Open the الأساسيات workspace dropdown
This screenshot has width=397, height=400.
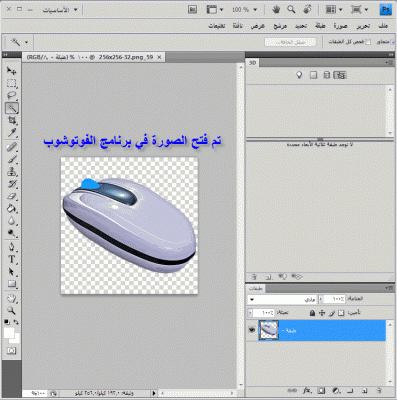coord(60,10)
